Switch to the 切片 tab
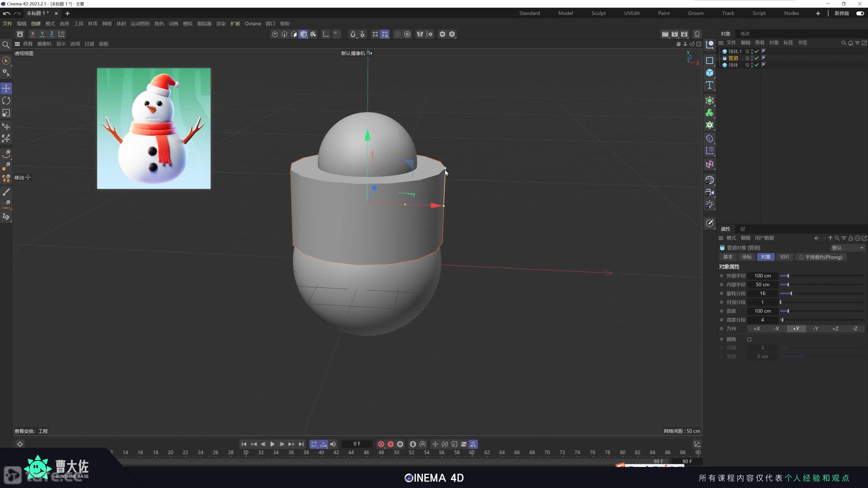 [x=785, y=257]
